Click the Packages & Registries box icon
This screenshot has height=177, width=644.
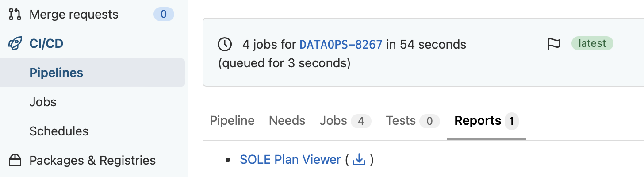point(15,160)
